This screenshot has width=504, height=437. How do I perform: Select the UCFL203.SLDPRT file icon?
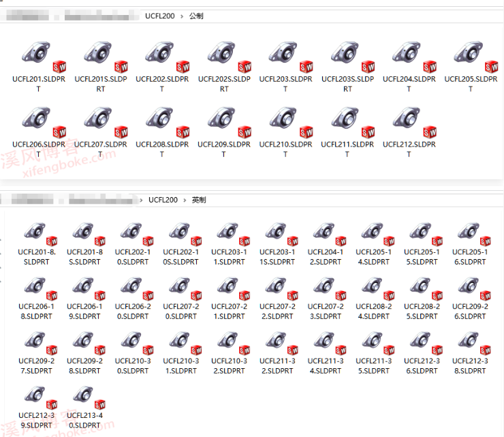coord(291,57)
